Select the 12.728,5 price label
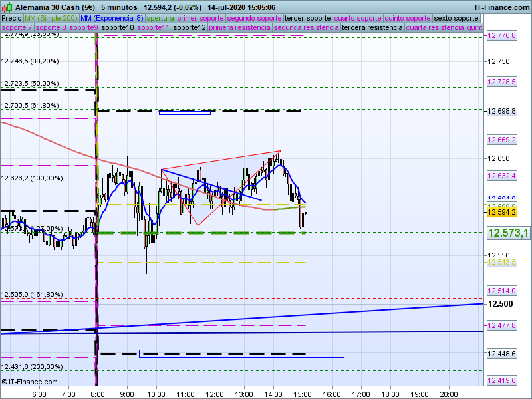This screenshot has height=399, width=532. pos(502,82)
